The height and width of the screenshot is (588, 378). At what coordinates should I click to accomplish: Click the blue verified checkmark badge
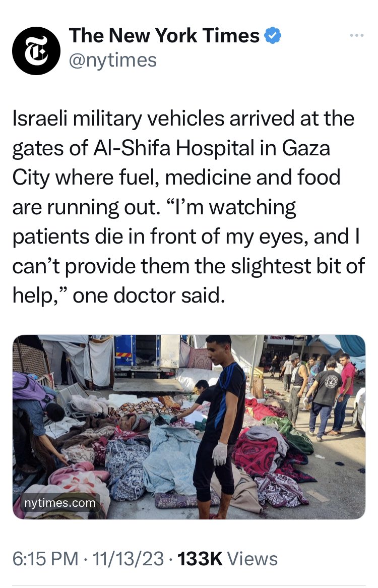coord(272,36)
